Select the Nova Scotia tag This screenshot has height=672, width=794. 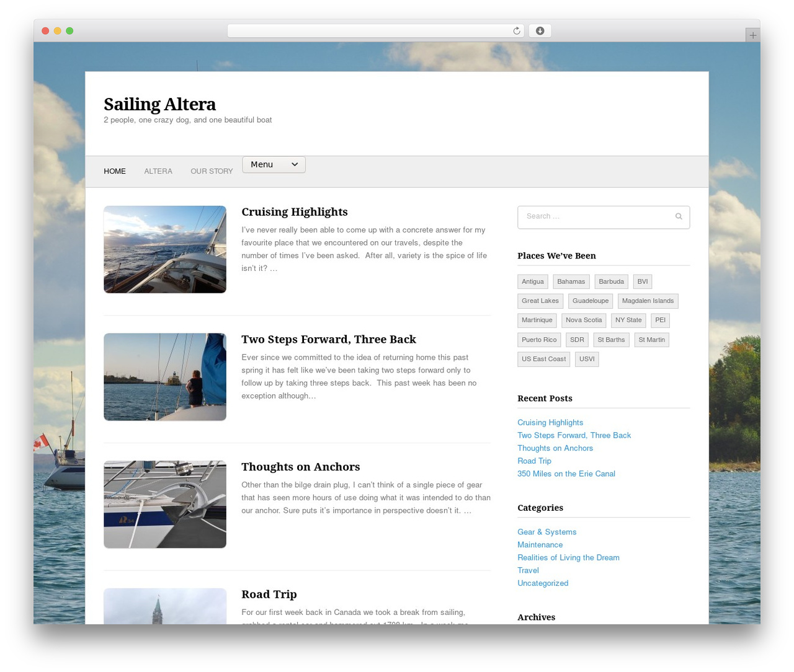point(584,321)
